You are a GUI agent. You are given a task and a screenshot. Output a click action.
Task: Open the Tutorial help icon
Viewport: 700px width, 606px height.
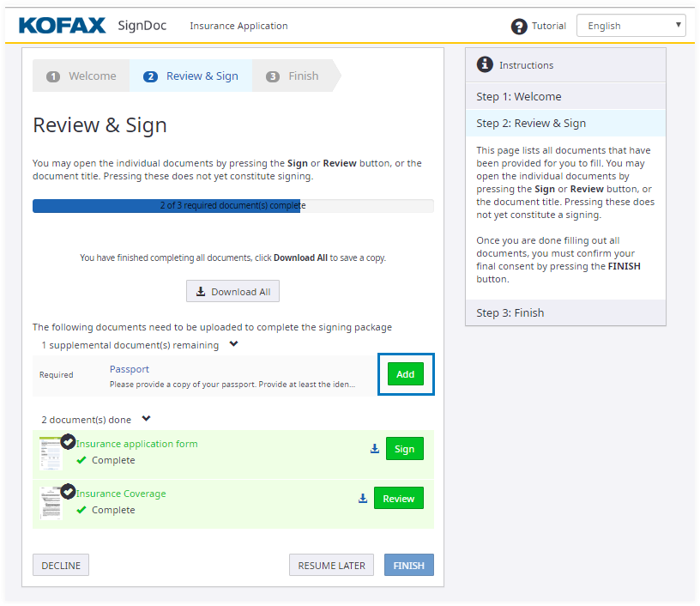click(519, 26)
